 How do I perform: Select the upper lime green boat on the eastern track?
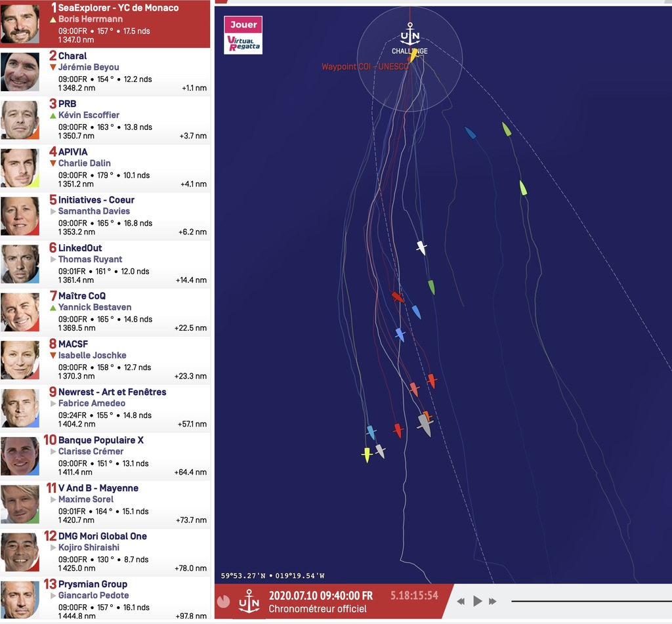coord(507,129)
